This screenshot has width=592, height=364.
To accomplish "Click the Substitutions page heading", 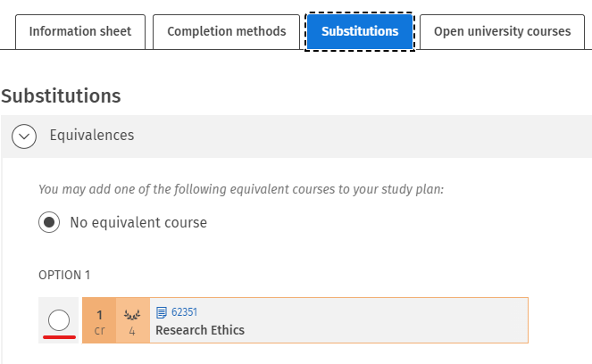I will [x=61, y=95].
